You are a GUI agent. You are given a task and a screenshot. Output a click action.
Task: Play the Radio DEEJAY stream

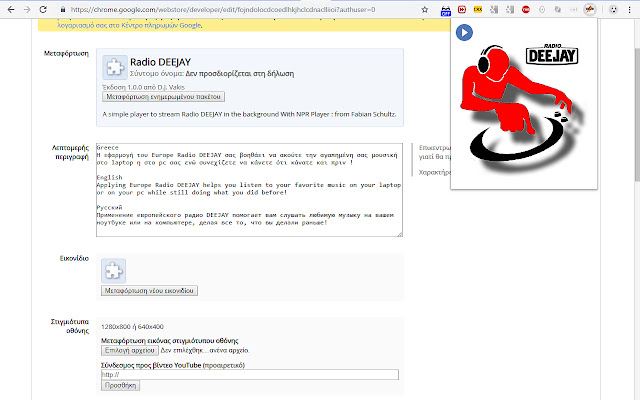coord(464,32)
